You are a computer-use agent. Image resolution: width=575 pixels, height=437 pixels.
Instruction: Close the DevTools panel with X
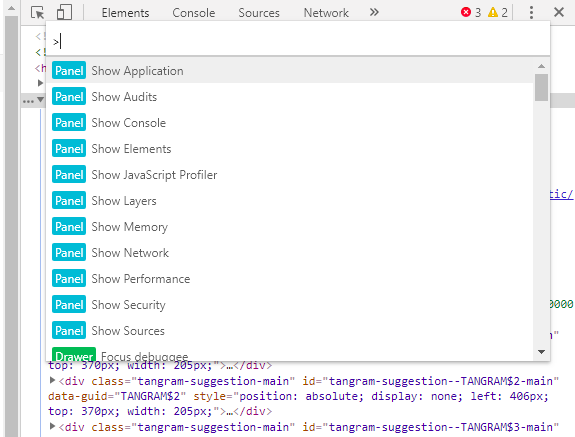click(558, 12)
